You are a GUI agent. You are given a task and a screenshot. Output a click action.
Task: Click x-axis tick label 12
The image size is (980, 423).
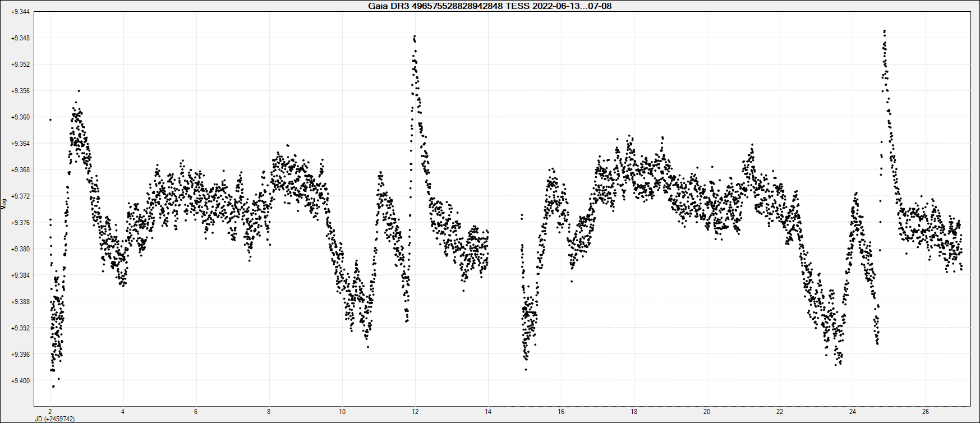(415, 412)
